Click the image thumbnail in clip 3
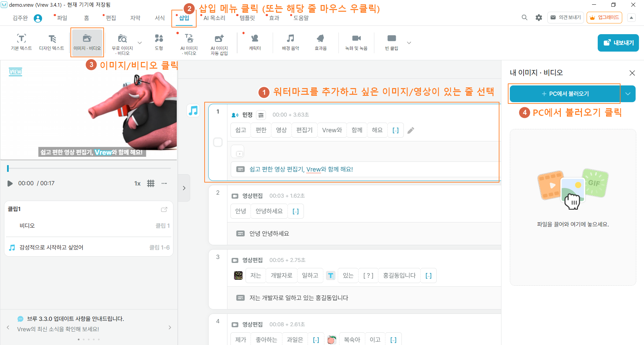644x345 pixels. 238,275
